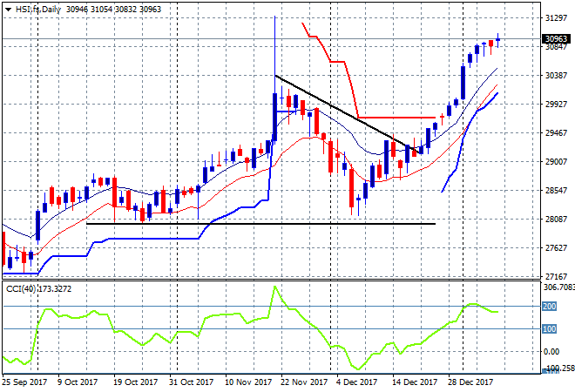This screenshot has width=575, height=392.
Task: Select the black horizontal support line
Action: pos(260,224)
